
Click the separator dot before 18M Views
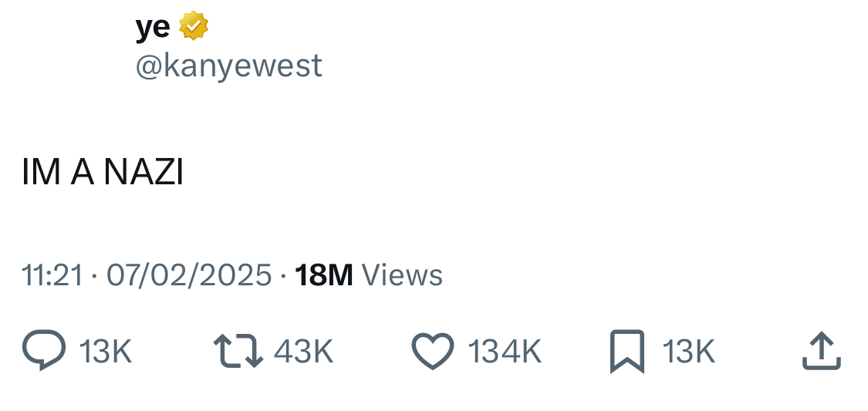(x=284, y=275)
